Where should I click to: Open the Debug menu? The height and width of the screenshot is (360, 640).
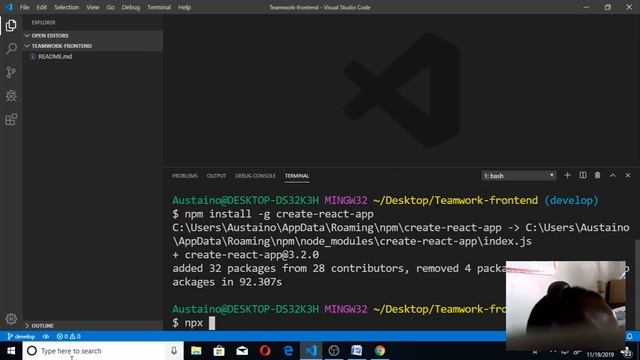(131, 7)
